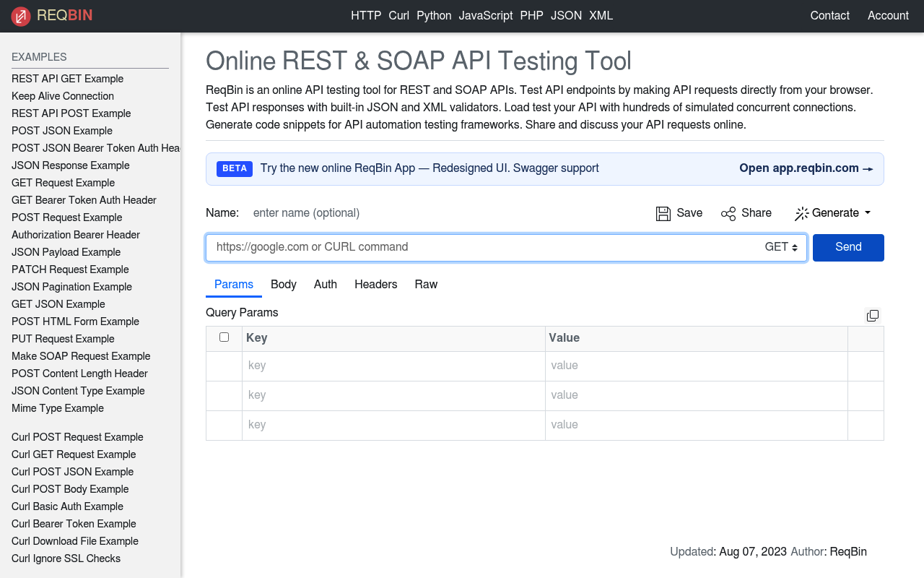Click the ReqBin logo icon
The image size is (924, 578).
pos(21,16)
